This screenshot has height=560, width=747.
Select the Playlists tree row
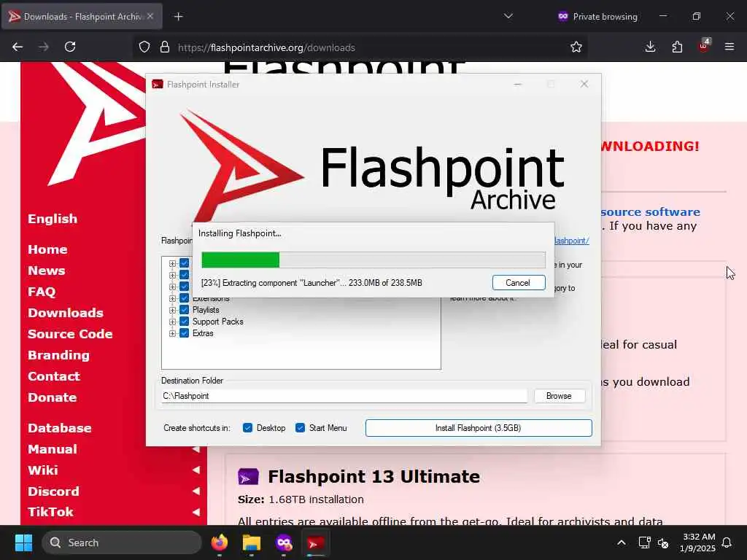[206, 310]
